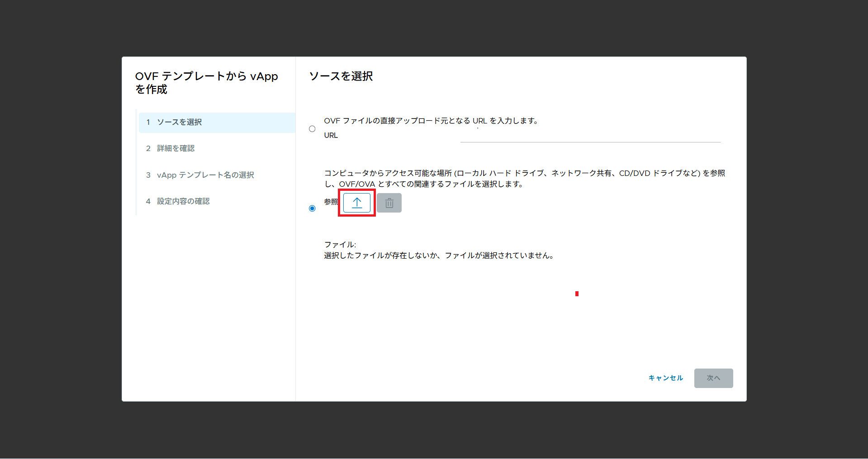Image resolution: width=868 pixels, height=459 pixels.
Task: Click the 参照 label text
Action: click(331, 202)
